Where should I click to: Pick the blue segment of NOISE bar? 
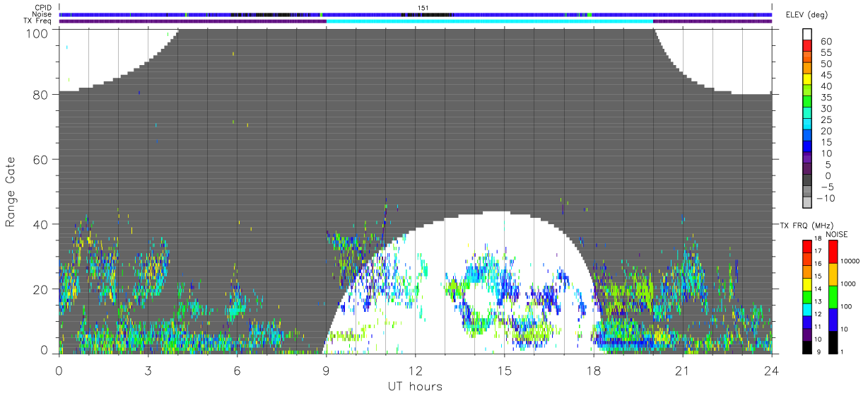point(834,320)
